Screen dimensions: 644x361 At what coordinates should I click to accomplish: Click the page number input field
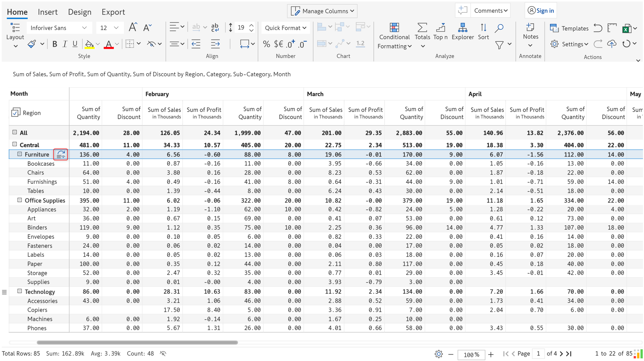point(538,354)
